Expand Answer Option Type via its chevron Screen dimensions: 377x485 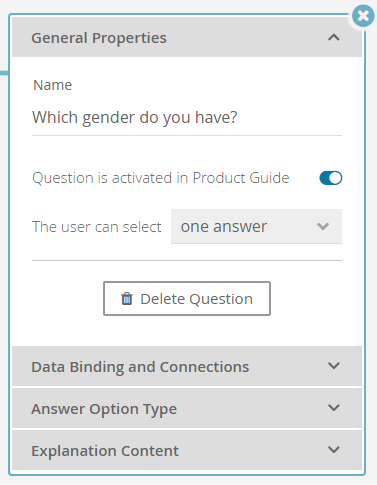tap(334, 408)
